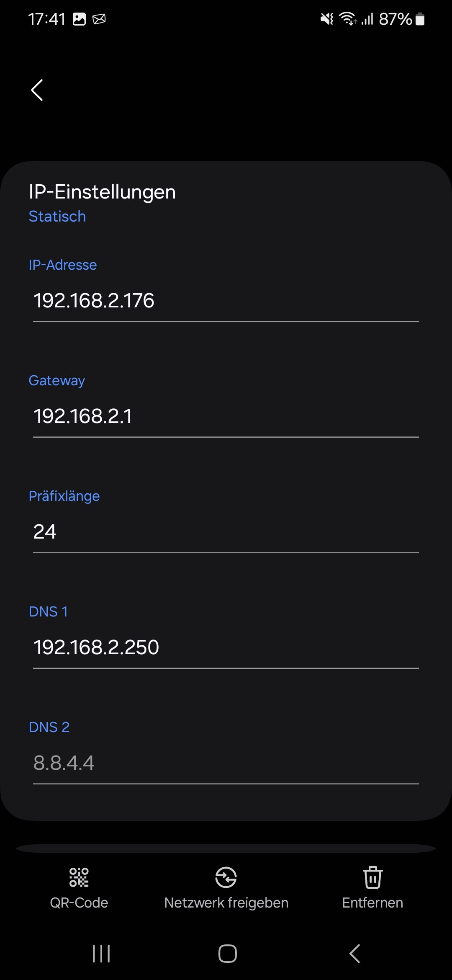452x980 pixels.
Task: Tap the Netzwerk freigeben share icon
Action: [x=226, y=877]
